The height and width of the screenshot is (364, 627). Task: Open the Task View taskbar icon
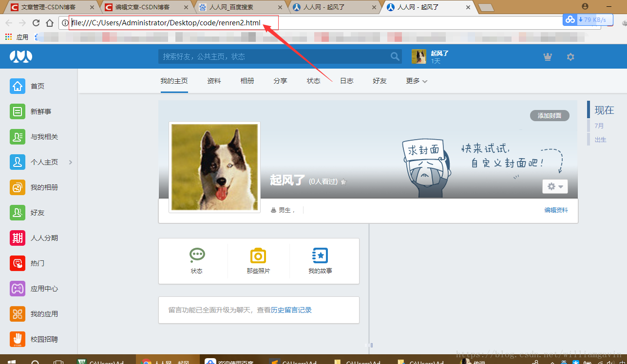[x=58, y=362]
